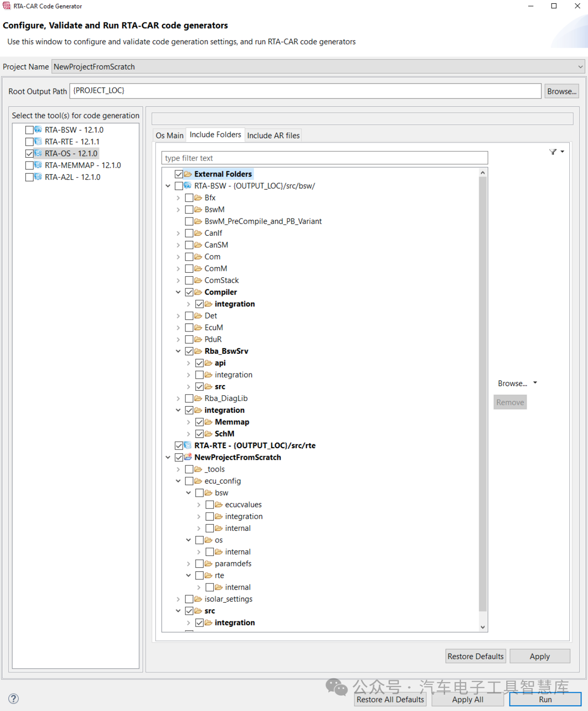Screen dimensions: 588x711
Task: Click the Rba_BswSrv folder icon
Action: pyautogui.click(x=198, y=351)
